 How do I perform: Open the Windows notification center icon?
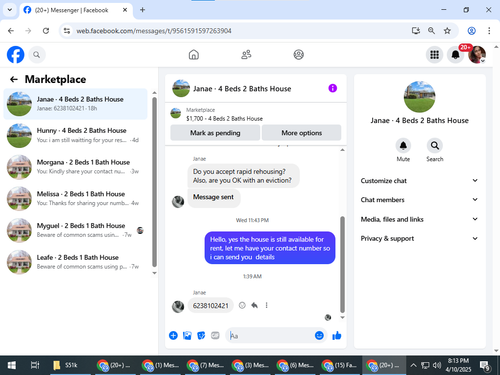pos(484,366)
